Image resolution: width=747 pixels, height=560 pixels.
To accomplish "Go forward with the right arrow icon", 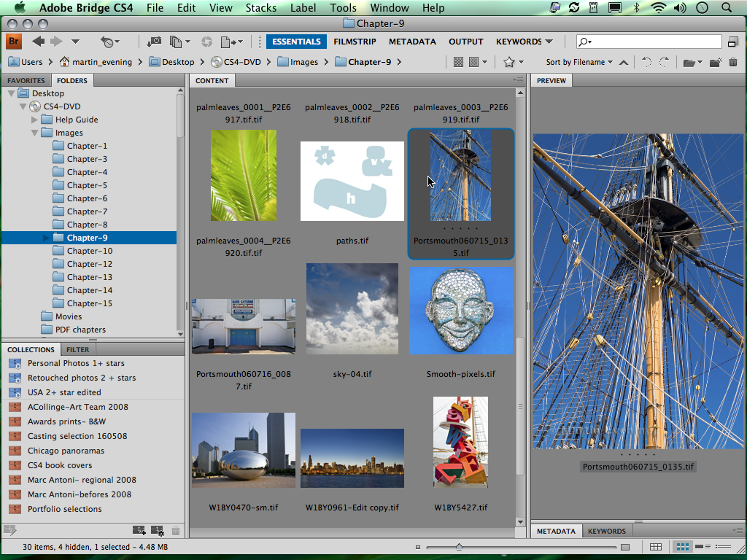I will pyautogui.click(x=56, y=42).
